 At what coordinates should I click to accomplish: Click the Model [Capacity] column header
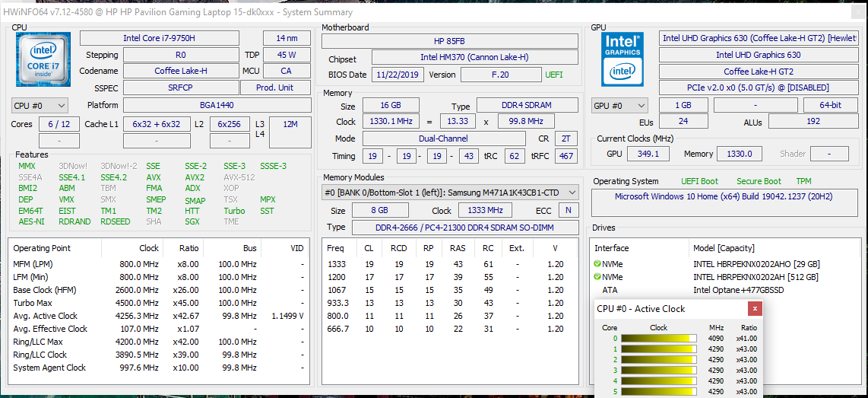click(724, 248)
